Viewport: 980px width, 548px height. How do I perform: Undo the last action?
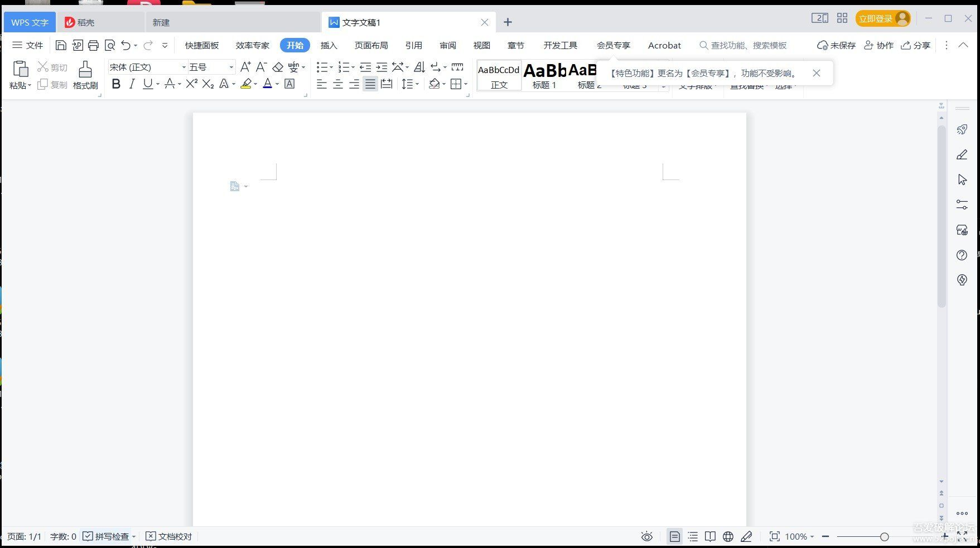tap(126, 45)
